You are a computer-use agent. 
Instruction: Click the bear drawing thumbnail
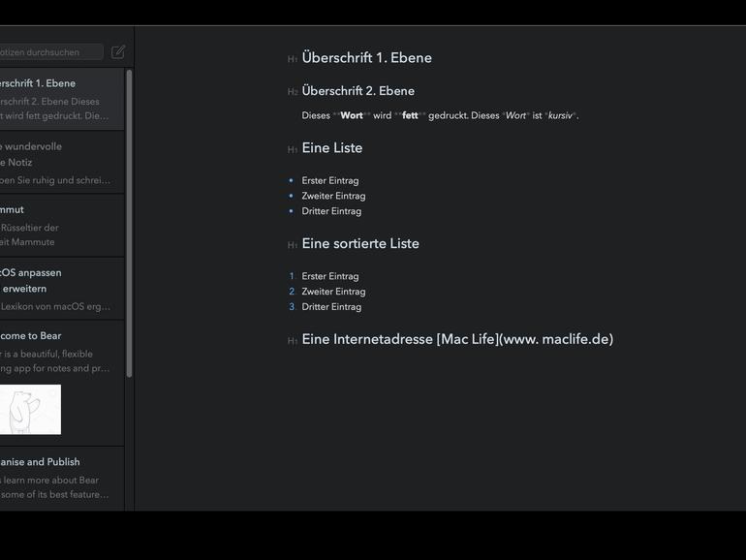30,410
